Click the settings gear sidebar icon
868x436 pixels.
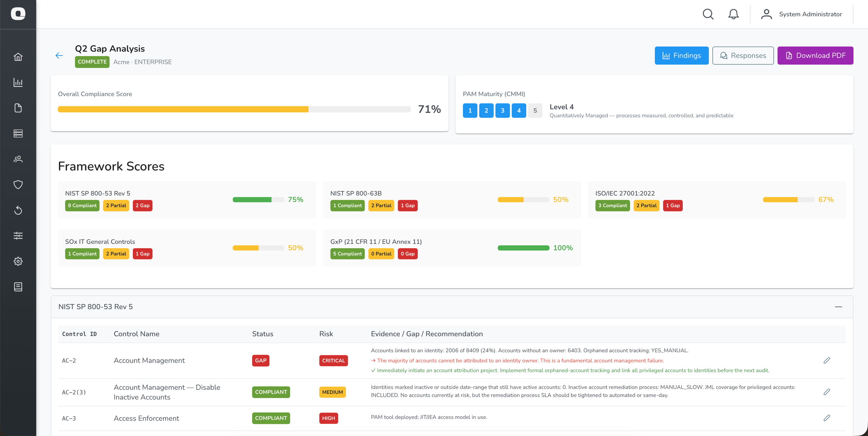[x=18, y=261]
